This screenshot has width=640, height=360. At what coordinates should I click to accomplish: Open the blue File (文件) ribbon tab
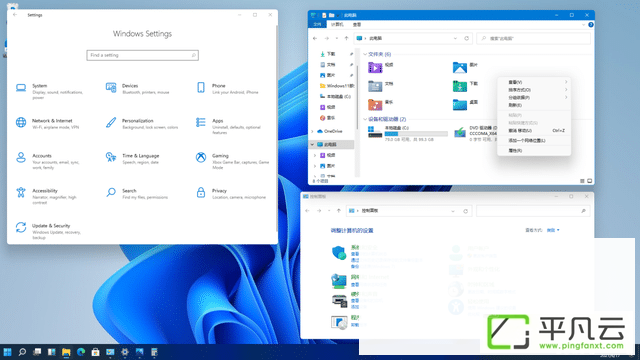(318, 24)
